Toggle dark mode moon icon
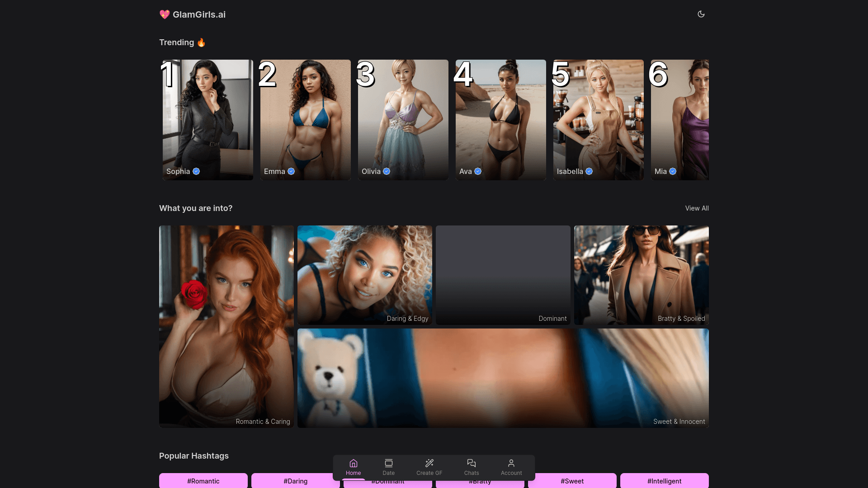Screen dimensions: 868x488 (701, 14)
